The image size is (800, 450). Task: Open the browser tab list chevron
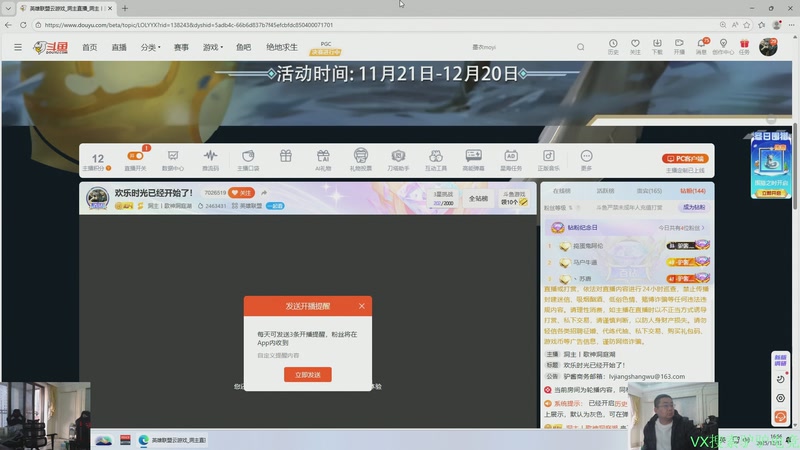click(x=8, y=8)
